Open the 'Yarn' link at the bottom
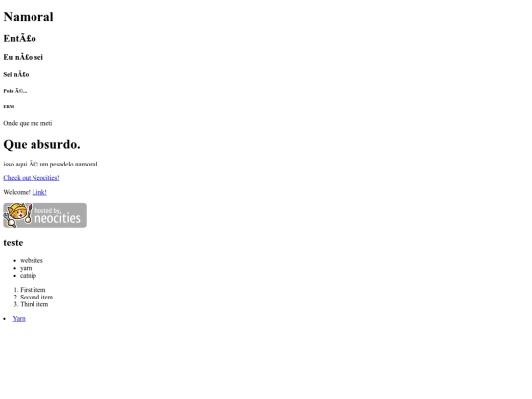 pyautogui.click(x=19, y=318)
